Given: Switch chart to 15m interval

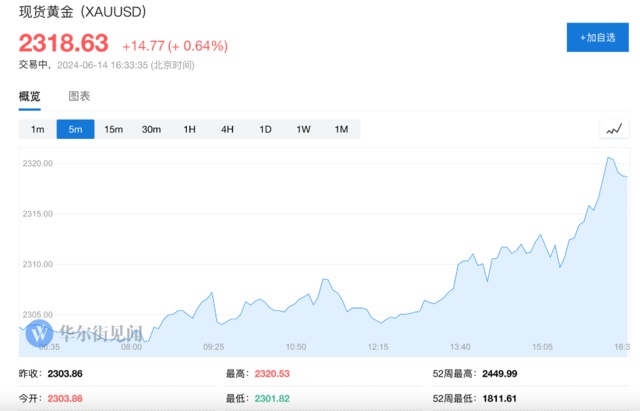Looking at the screenshot, I should point(113,129).
